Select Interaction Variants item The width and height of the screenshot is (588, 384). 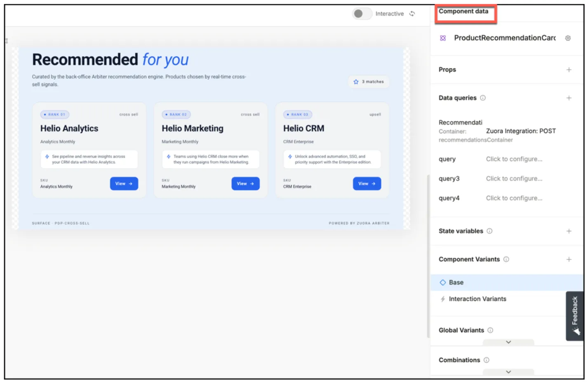click(477, 299)
